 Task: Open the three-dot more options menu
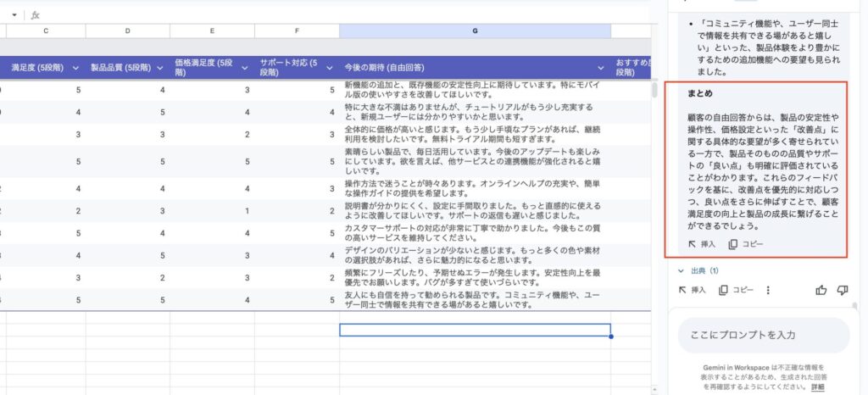point(768,290)
